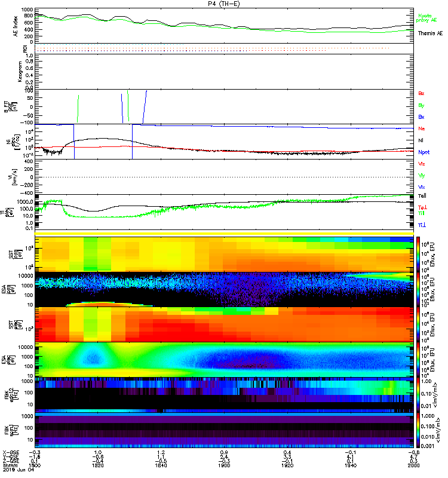Viewport: 448px width, 478px height.
Task: Click the 1800 time tick label
Action: [35, 465]
